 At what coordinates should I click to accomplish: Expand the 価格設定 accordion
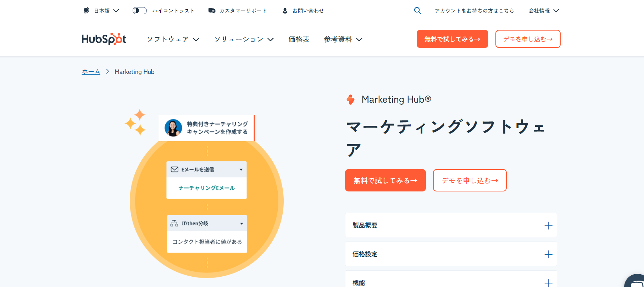pos(451,254)
